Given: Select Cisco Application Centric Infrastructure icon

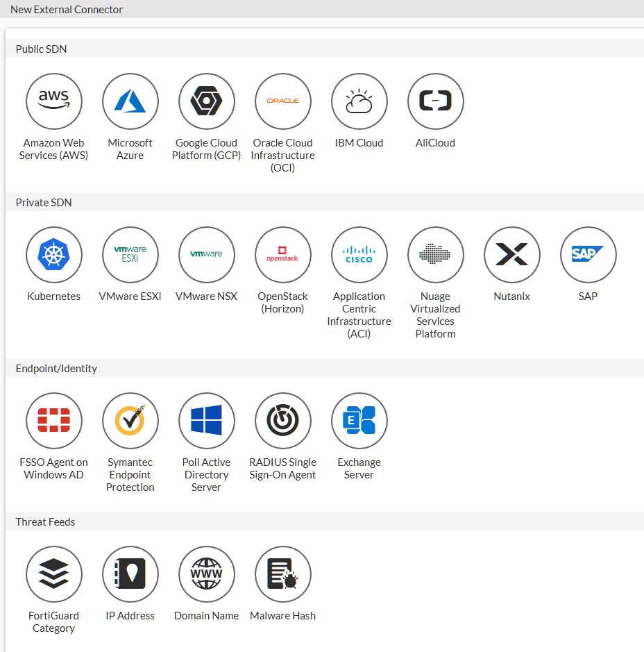Looking at the screenshot, I should point(359,255).
